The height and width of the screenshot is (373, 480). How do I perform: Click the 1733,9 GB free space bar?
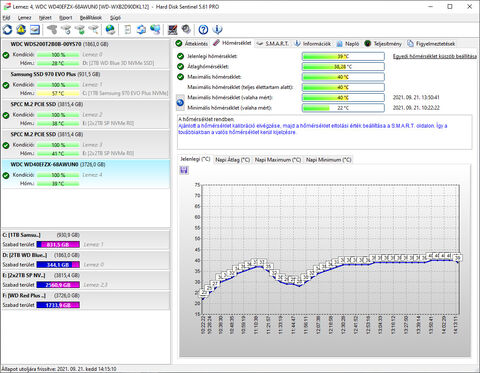pos(58,305)
